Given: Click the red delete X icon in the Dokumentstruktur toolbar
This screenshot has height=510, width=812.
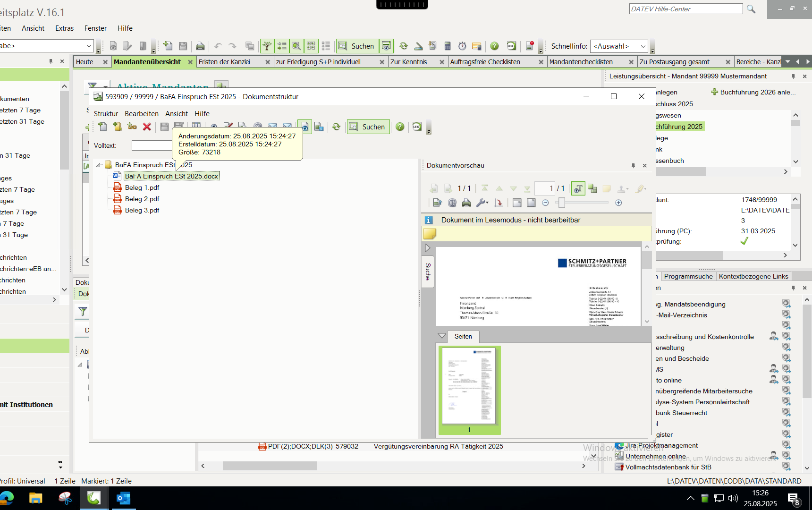Looking at the screenshot, I should 147,127.
